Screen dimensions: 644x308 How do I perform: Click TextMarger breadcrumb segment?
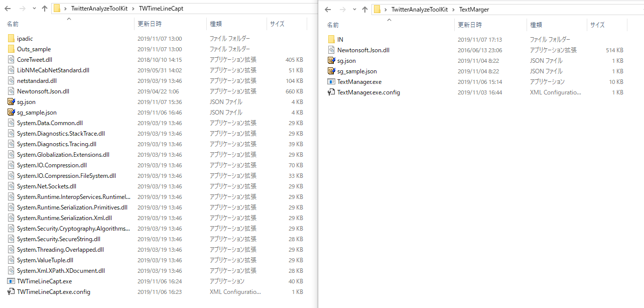pos(474,9)
